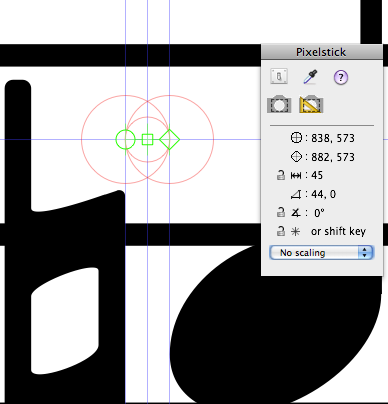Image resolution: width=388 pixels, height=404 pixels.
Task: Click the distance value 45
Action: [x=317, y=175]
